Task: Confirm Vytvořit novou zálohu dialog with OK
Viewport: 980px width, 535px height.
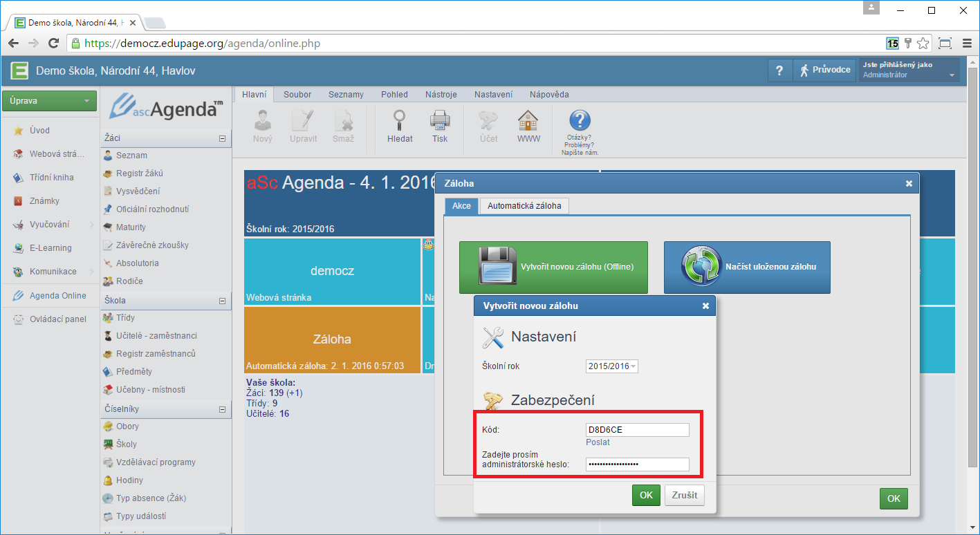Action: [646, 496]
